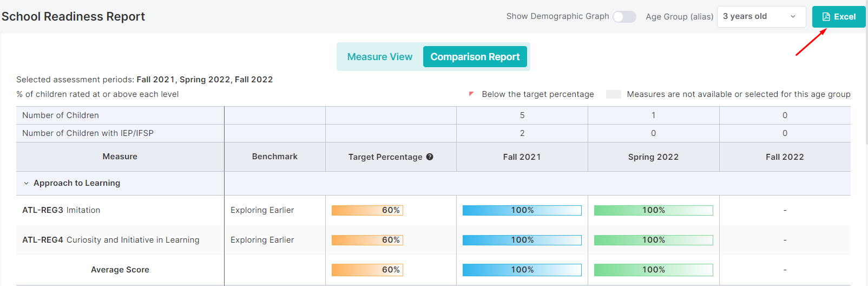Screen dimensions: 868x286
Task: Toggle Show Demographic Graph switch
Action: (624, 17)
